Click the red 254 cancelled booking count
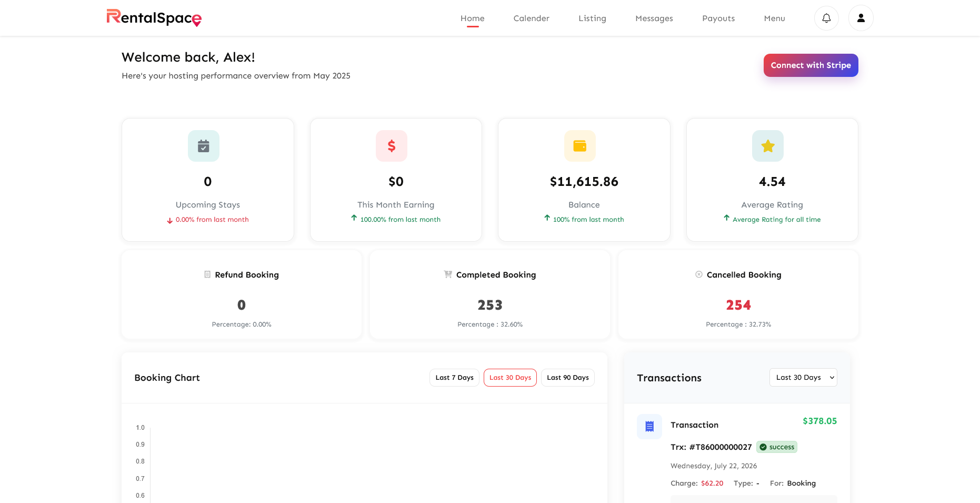This screenshot has height=503, width=980. point(738,305)
